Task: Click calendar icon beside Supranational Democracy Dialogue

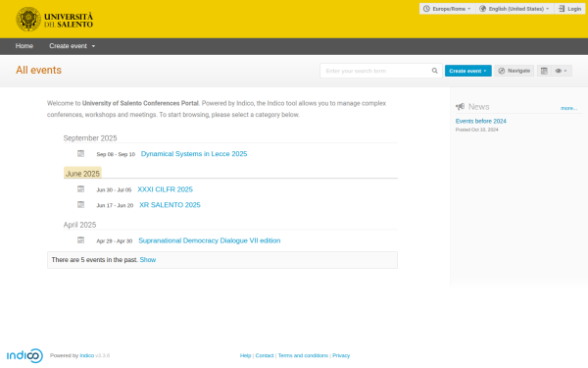Action: click(80, 240)
